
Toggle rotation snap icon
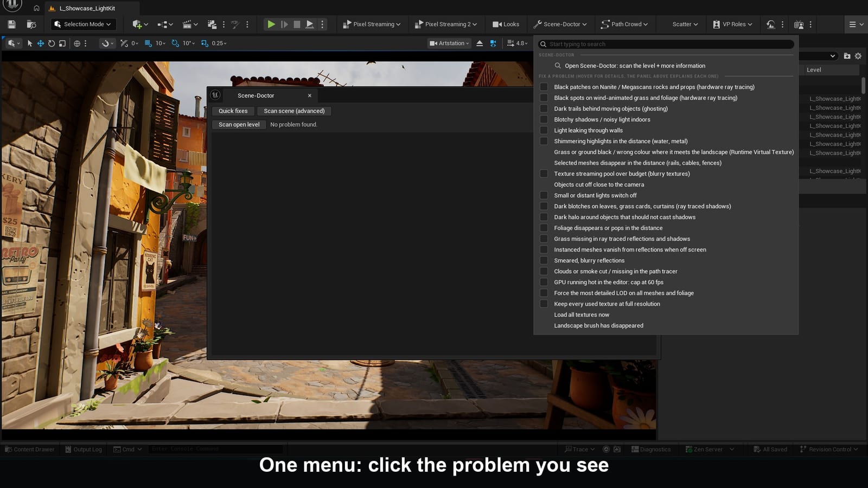tap(175, 43)
